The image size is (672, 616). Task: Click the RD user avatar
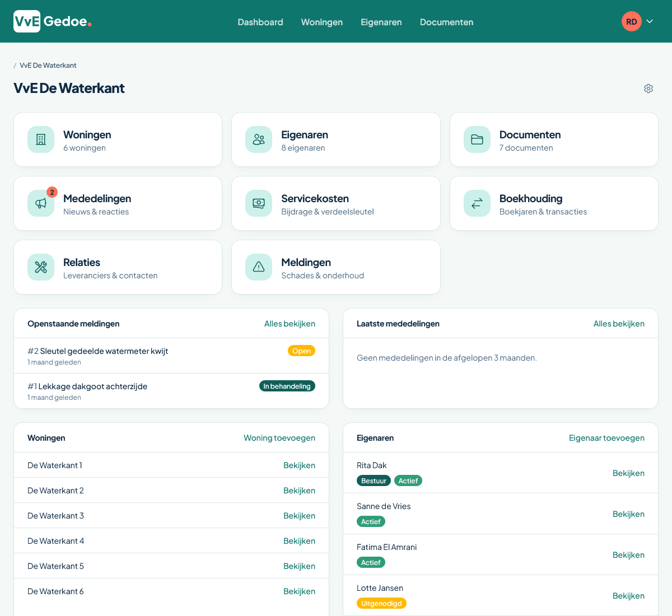[x=632, y=21]
